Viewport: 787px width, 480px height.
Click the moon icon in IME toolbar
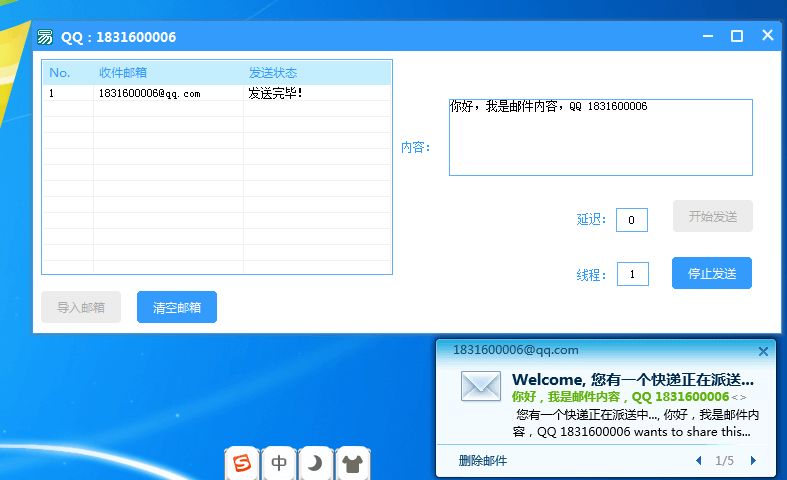tap(315, 463)
